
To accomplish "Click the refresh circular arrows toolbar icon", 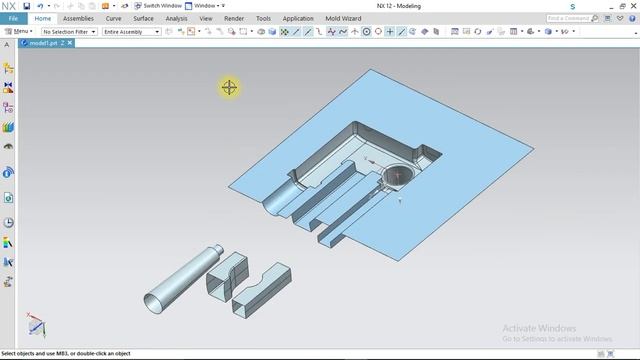I will (x=478, y=31).
